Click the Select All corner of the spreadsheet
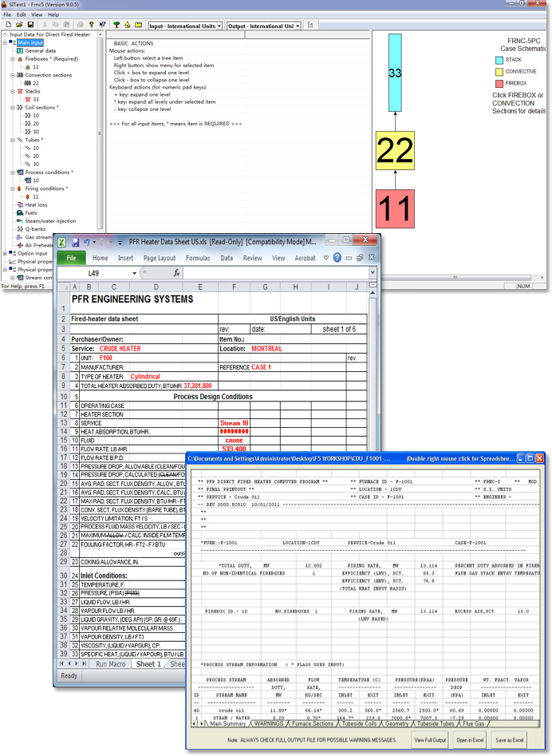This screenshot has height=756, width=552. pyautogui.click(x=64, y=287)
